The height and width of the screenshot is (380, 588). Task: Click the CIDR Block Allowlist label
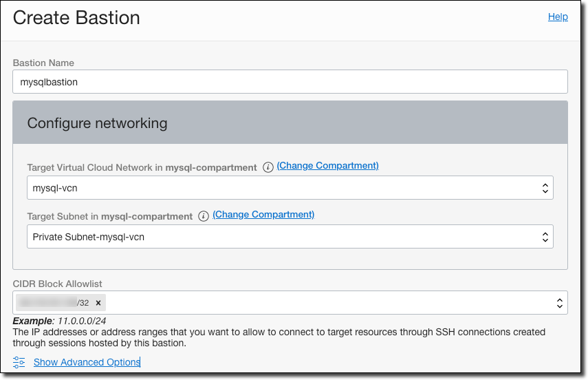click(x=58, y=283)
